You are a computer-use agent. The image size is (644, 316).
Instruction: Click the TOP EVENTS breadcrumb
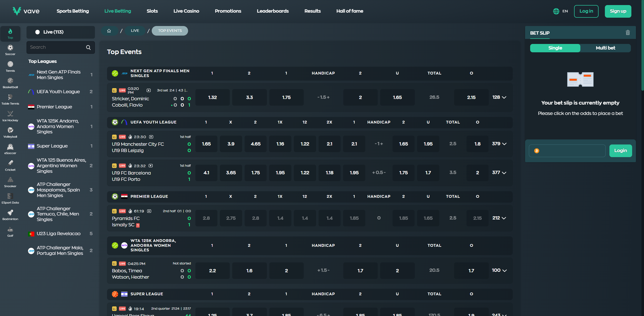tap(170, 31)
